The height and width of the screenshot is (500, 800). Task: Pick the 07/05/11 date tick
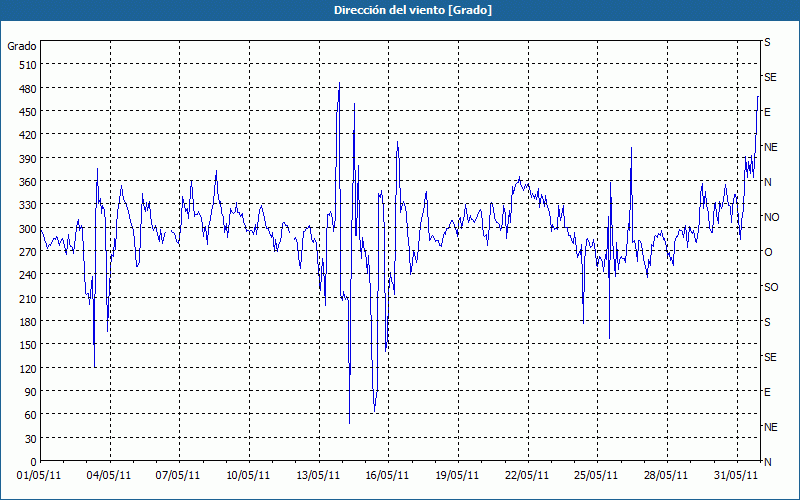178,476
